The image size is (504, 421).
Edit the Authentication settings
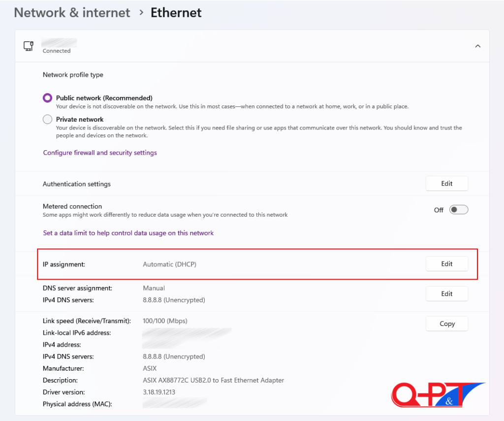(446, 184)
